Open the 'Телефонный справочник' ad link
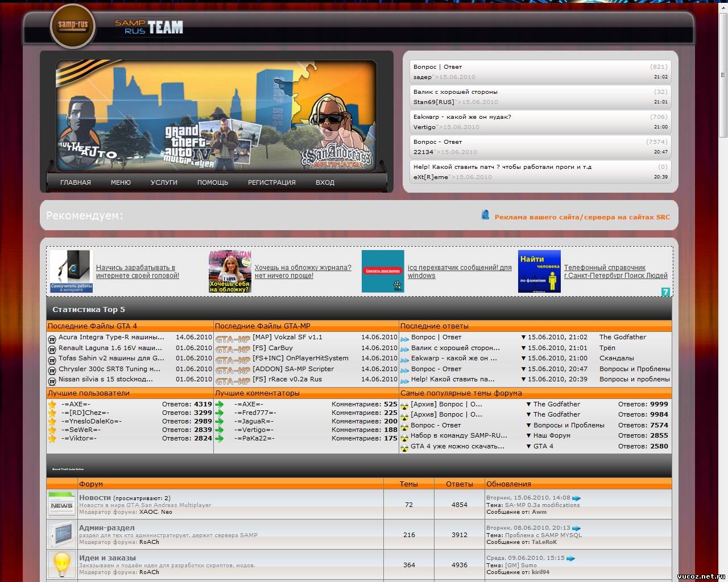728x582 pixels. (x=616, y=272)
